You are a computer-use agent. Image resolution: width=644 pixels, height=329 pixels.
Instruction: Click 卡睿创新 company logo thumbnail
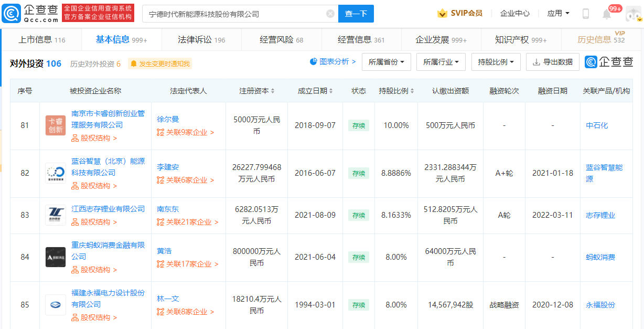(56, 126)
